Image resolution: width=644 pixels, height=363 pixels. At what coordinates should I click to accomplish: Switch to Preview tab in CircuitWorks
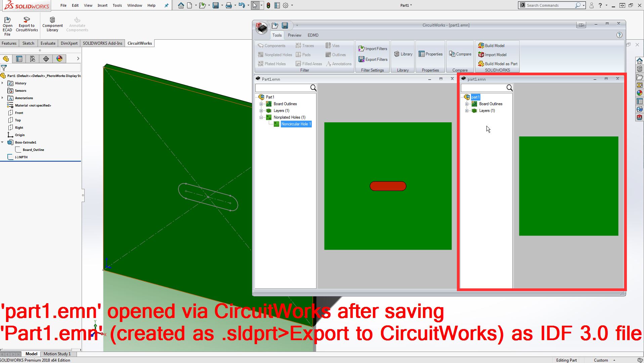click(295, 35)
